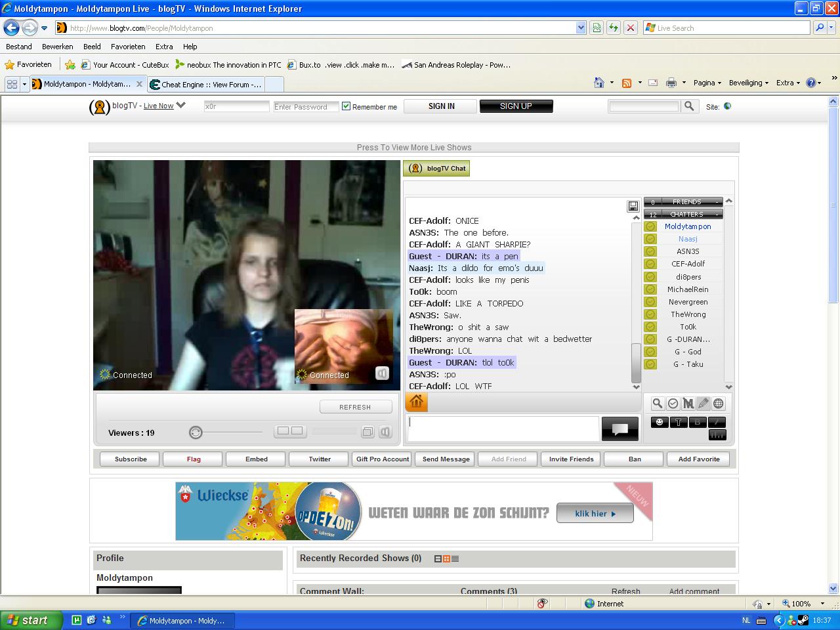Open the Favorieten menu
840x630 pixels.
(128, 47)
